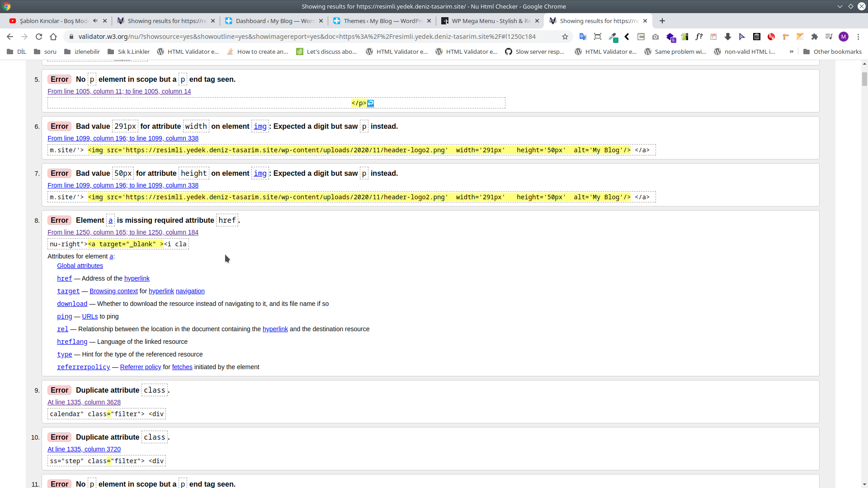Screen dimensions: 868x488
Task: Mute the Şablon Kırıcılar tab audio
Action: 95,21
